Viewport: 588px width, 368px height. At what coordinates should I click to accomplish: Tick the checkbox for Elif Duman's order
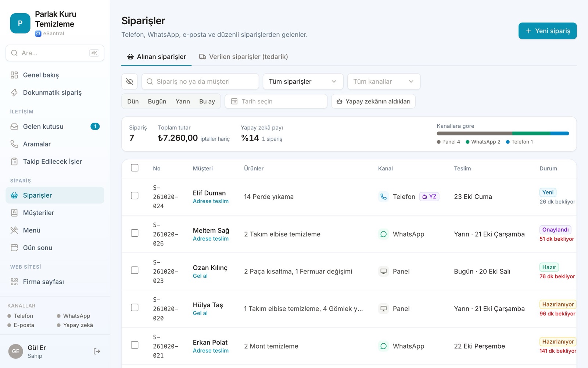(x=135, y=195)
